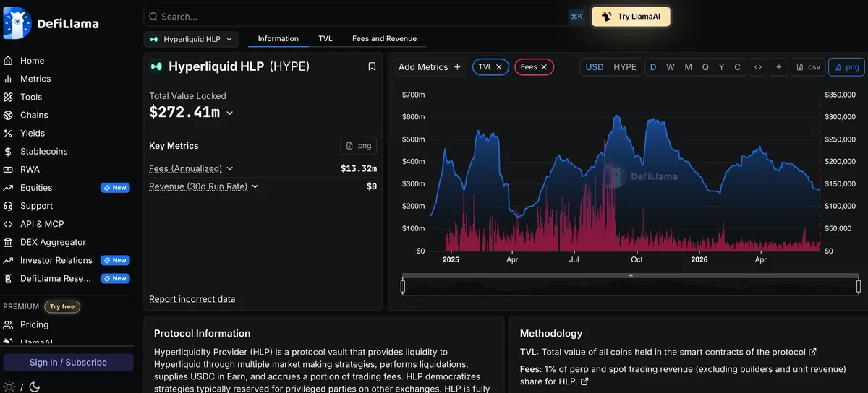
Task: Switch to TVL tab
Action: click(x=325, y=39)
